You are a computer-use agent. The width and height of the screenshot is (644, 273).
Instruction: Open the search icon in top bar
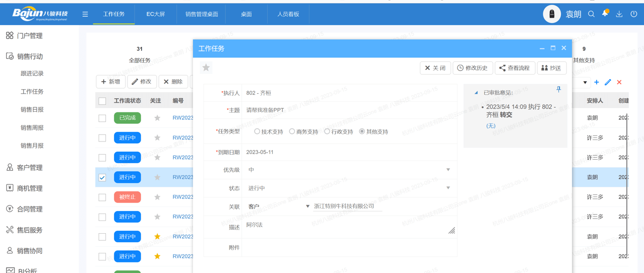592,14
